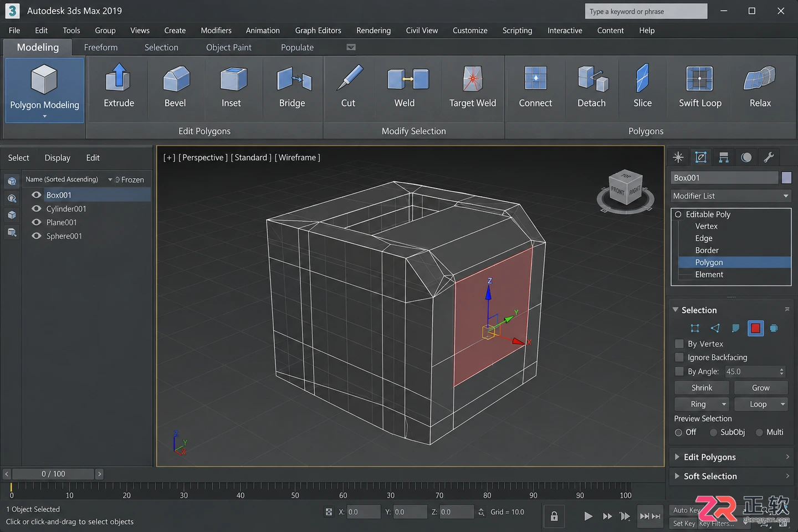
Task: Select Edge sub-object icon in Selection rollout
Action: [x=715, y=328]
